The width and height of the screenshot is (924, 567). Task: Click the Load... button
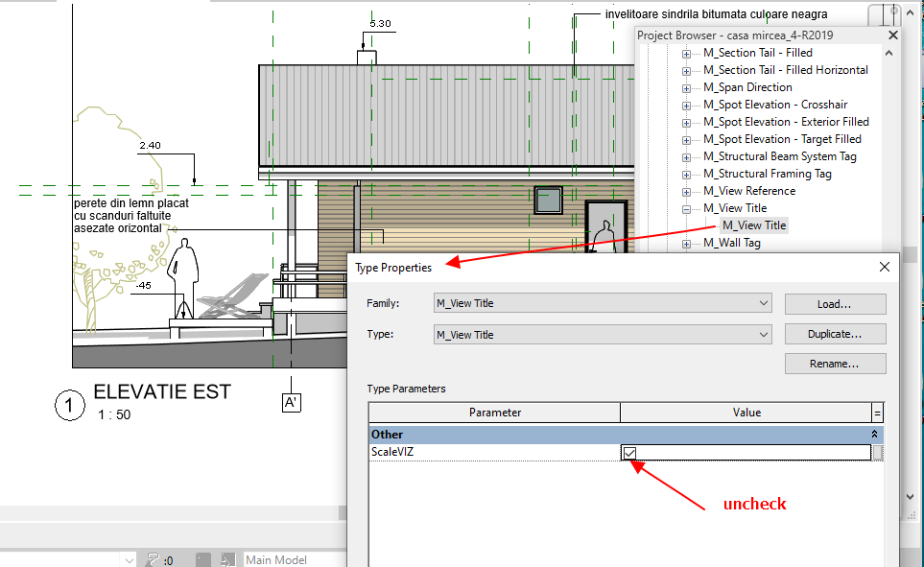[x=835, y=304]
